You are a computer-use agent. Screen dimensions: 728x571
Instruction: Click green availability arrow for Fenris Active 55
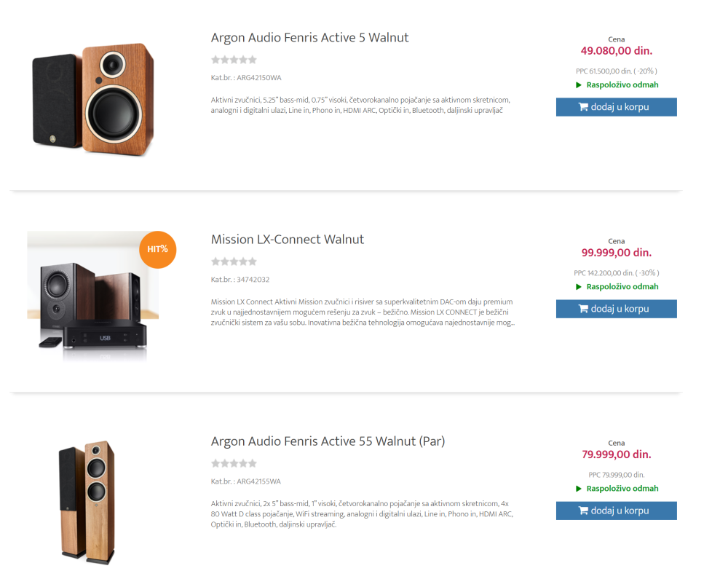tap(579, 489)
